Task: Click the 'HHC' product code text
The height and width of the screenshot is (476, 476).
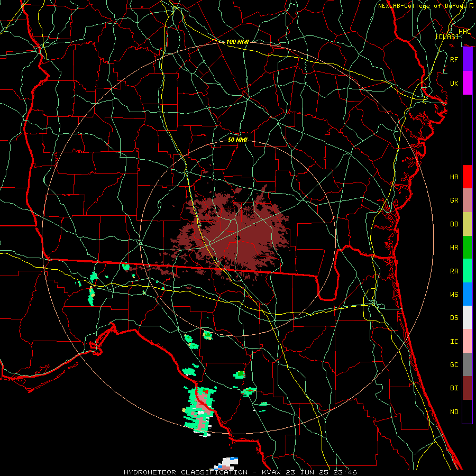Action: click(464, 31)
